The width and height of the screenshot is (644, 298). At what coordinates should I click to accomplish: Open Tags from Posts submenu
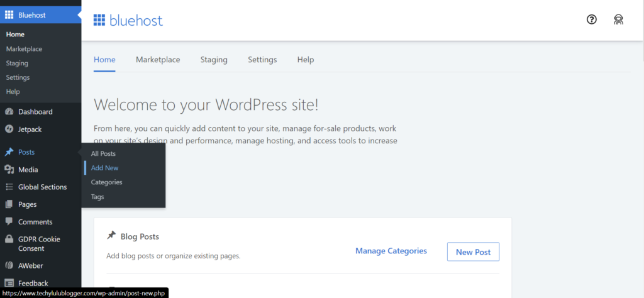[x=97, y=197]
